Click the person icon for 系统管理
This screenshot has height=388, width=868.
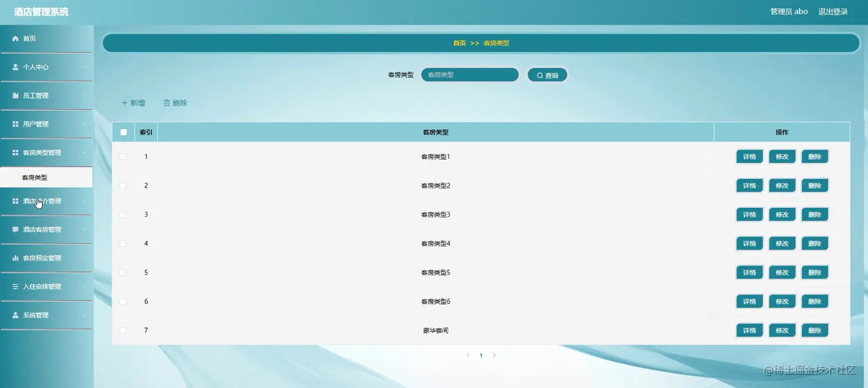15,315
